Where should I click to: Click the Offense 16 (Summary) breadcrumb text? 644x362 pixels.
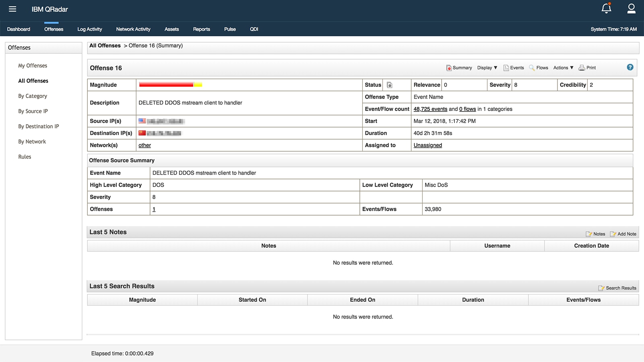click(156, 45)
